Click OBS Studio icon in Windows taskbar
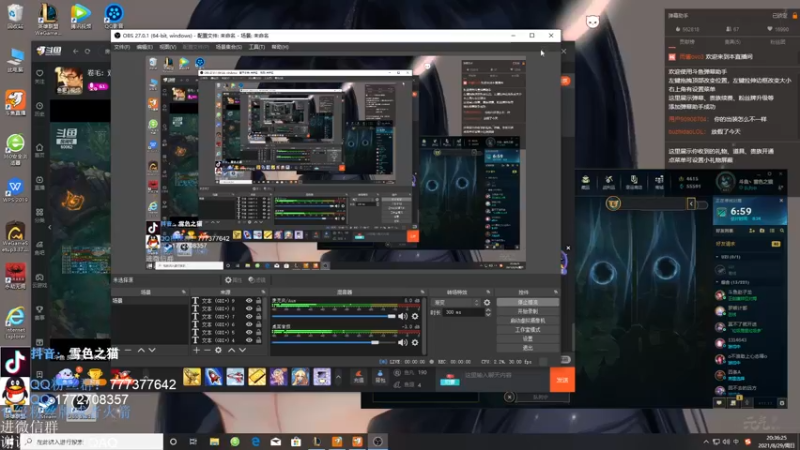 coord(378,442)
